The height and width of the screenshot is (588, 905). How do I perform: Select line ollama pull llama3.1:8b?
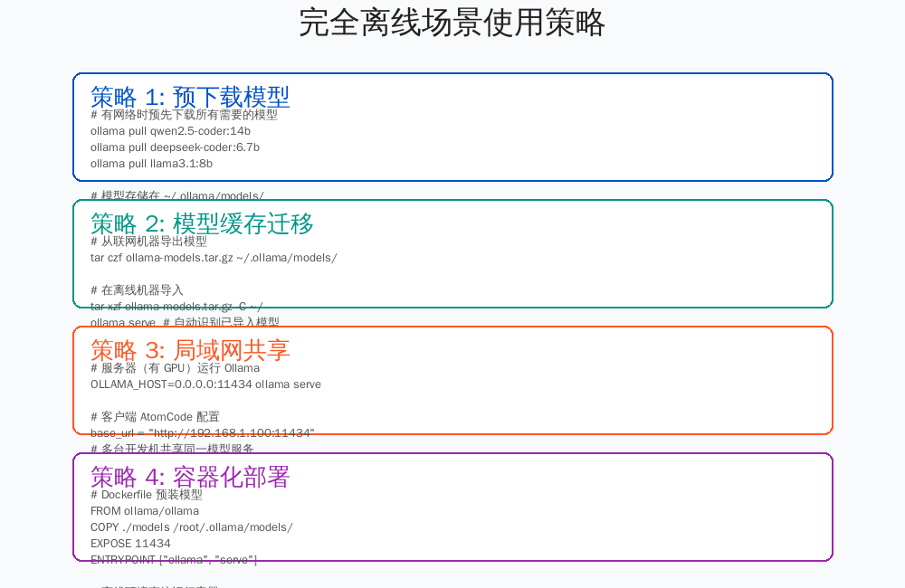pos(151,164)
